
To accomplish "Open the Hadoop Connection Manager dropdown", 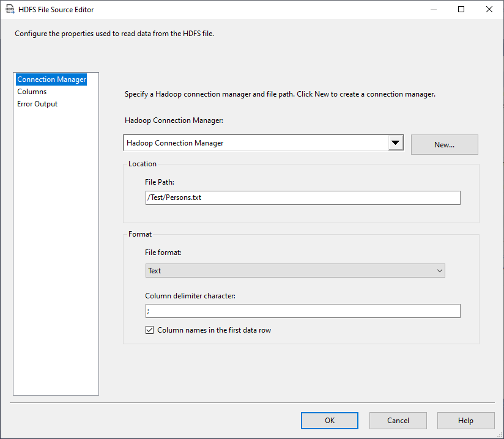I will click(263, 141).
